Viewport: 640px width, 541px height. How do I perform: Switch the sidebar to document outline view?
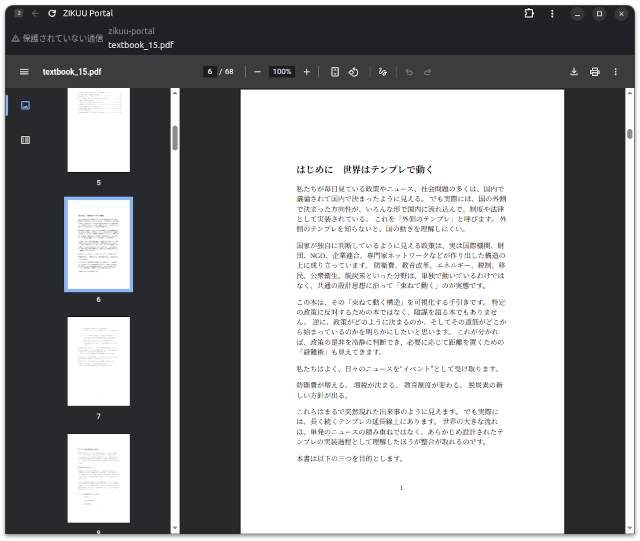tap(25, 140)
